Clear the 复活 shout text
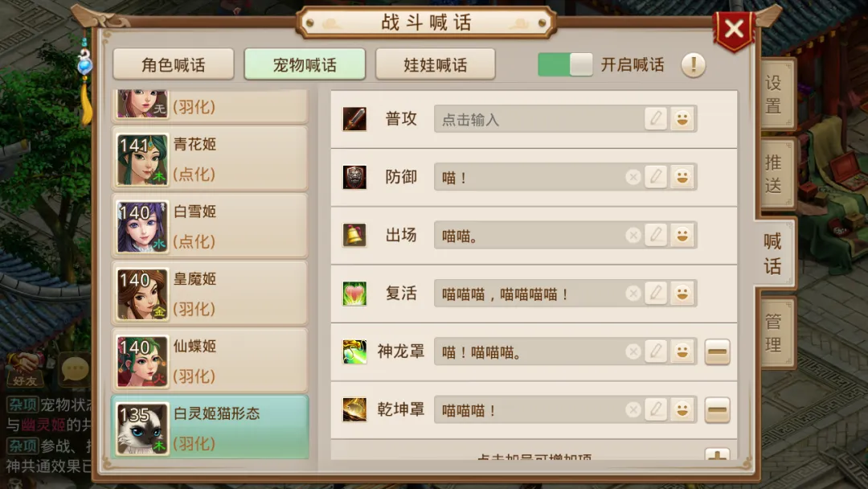Viewport: 868px width, 489px height. [633, 294]
